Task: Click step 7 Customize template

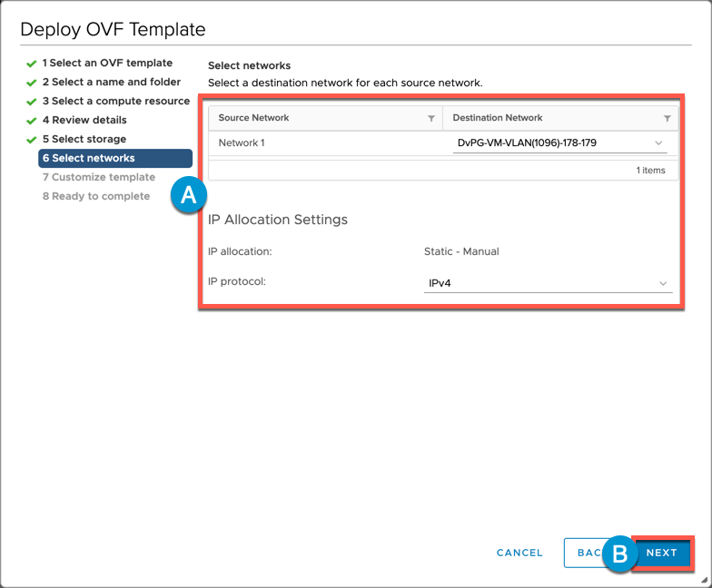Action: pyautogui.click(x=98, y=178)
